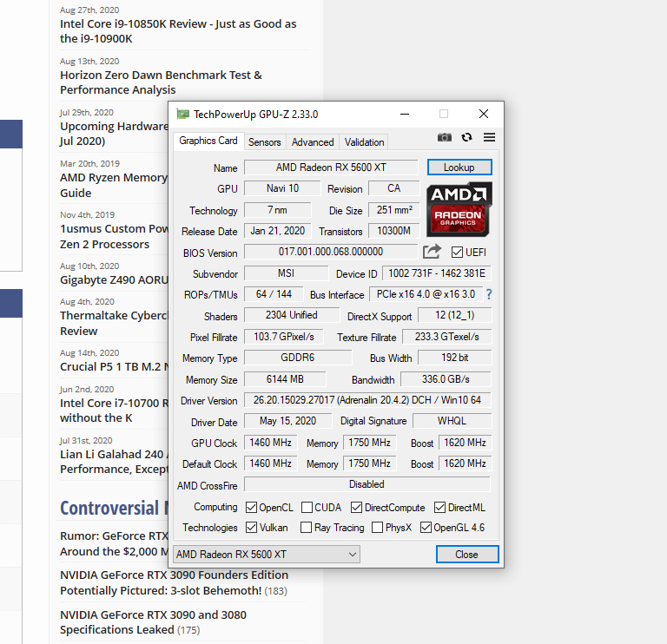Click the DirectX Support 12 (12_1) field
Viewport: 667px width, 644px height.
pyautogui.click(x=455, y=315)
